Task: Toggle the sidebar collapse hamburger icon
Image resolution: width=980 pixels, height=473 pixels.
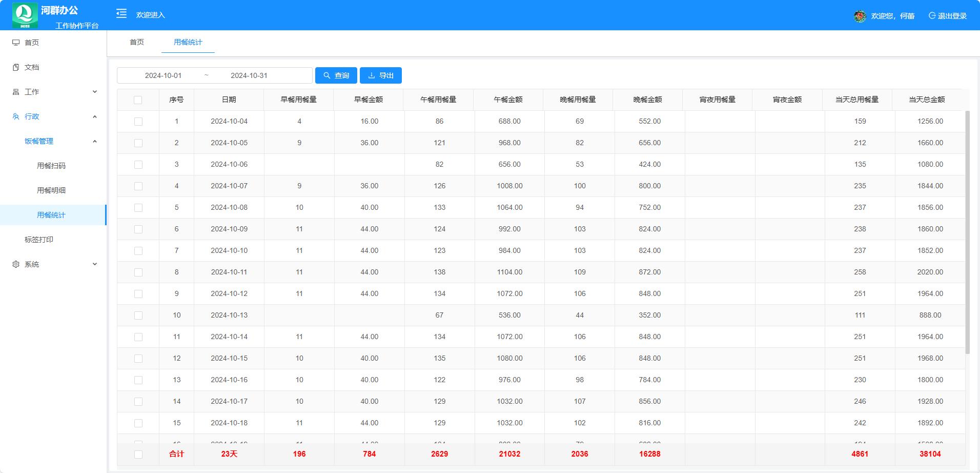Action: [x=121, y=14]
